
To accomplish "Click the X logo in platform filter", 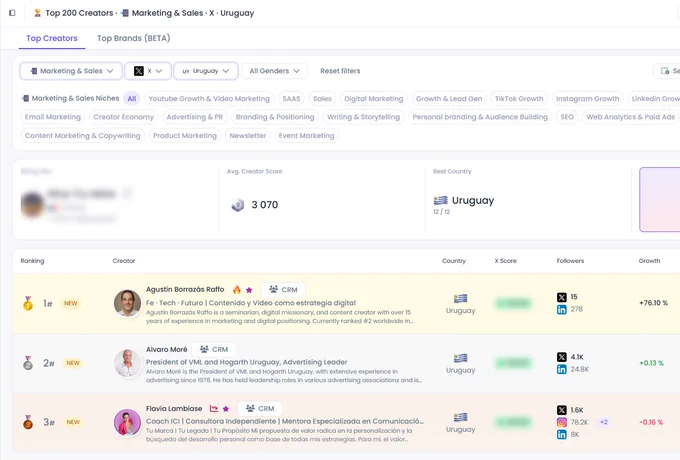I will [139, 71].
